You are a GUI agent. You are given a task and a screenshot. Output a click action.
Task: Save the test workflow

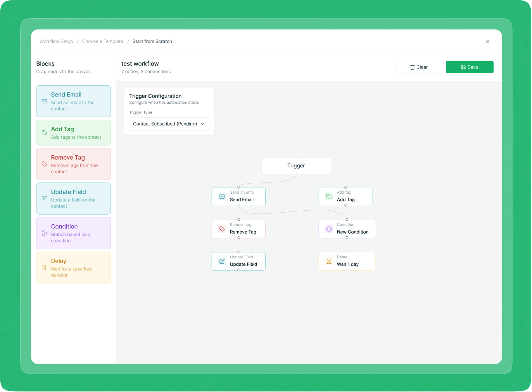470,67
